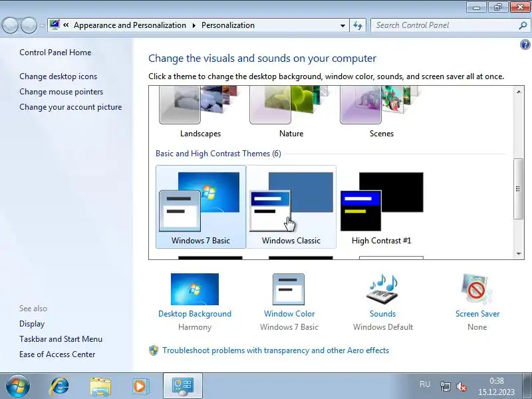Click the theme list scrollbar thumb
Image resolution: width=532 pixels, height=399 pixels.
[519, 189]
